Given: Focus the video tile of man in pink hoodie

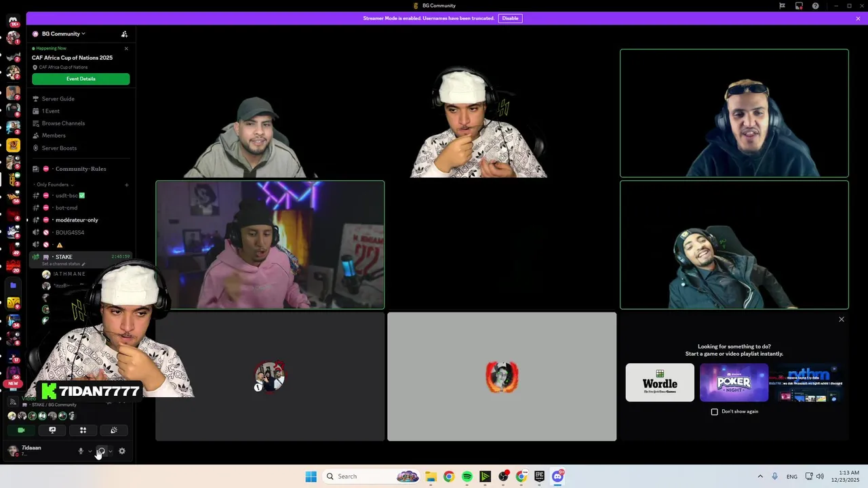Looking at the screenshot, I should 270,245.
